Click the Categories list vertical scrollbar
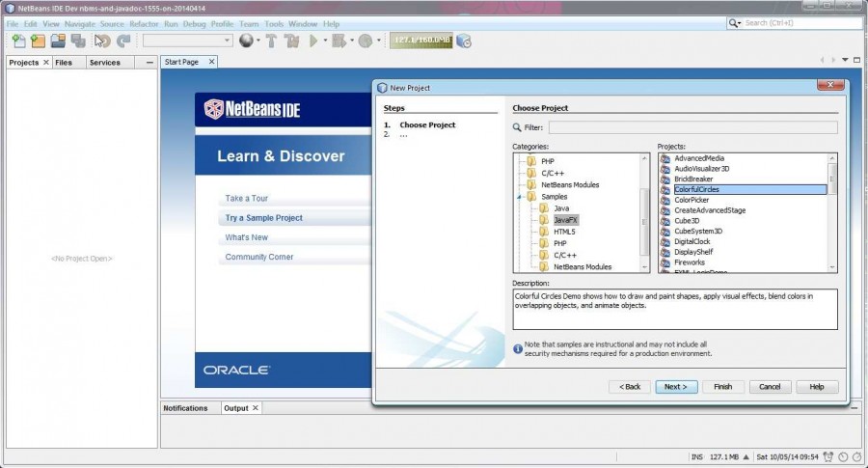Image resolution: width=868 pixels, height=468 pixels. tap(644, 212)
